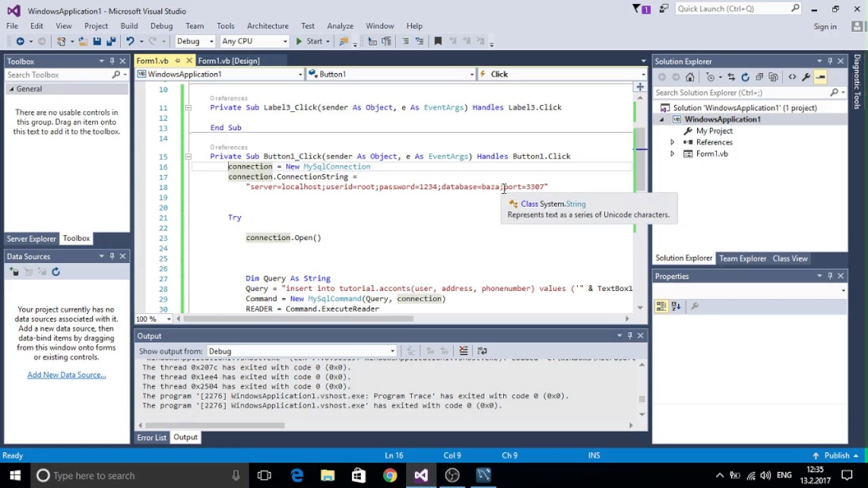This screenshot has width=868, height=488.
Task: Open the Build menu
Action: 129,26
